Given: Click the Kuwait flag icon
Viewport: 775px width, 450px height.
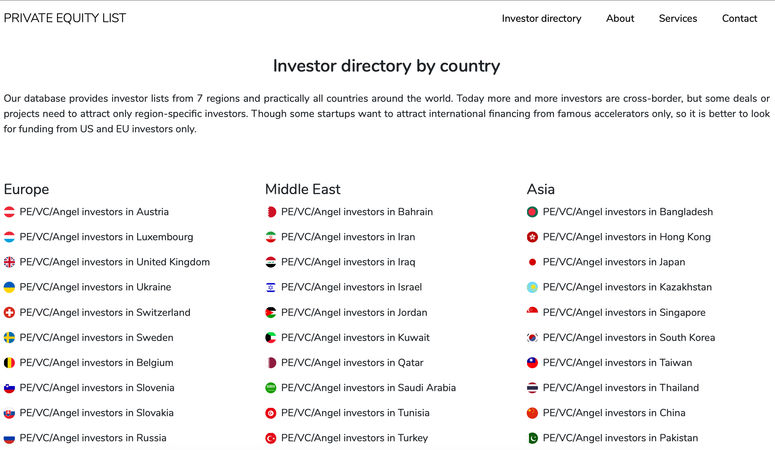Looking at the screenshot, I should (x=271, y=338).
